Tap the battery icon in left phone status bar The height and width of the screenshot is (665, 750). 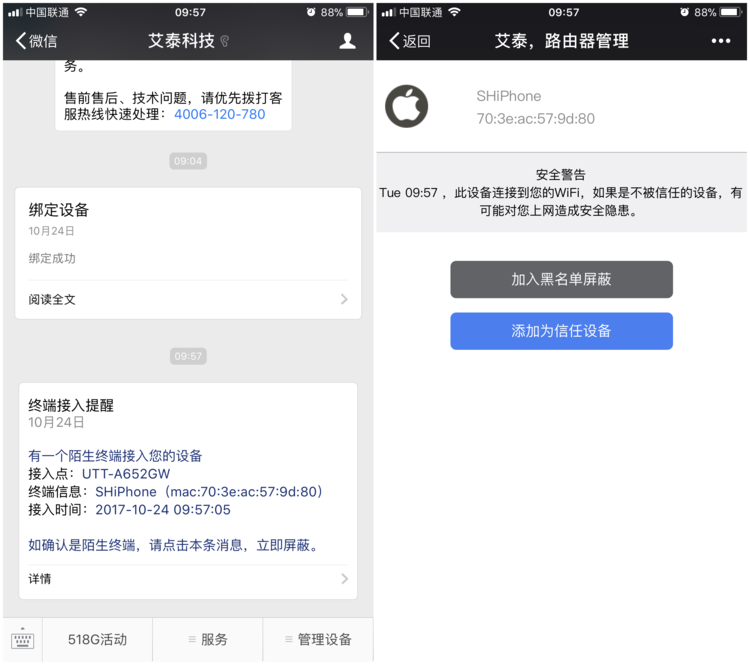(x=358, y=12)
